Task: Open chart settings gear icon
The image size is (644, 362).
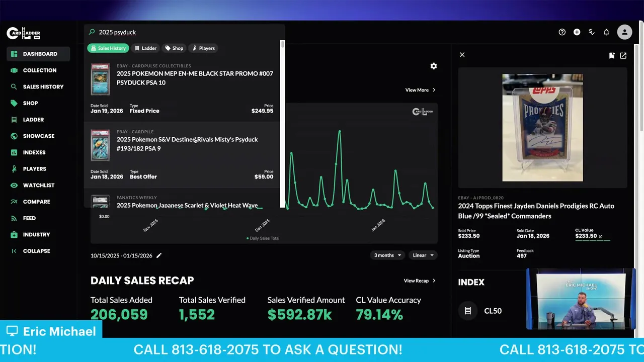Action: pos(434,66)
